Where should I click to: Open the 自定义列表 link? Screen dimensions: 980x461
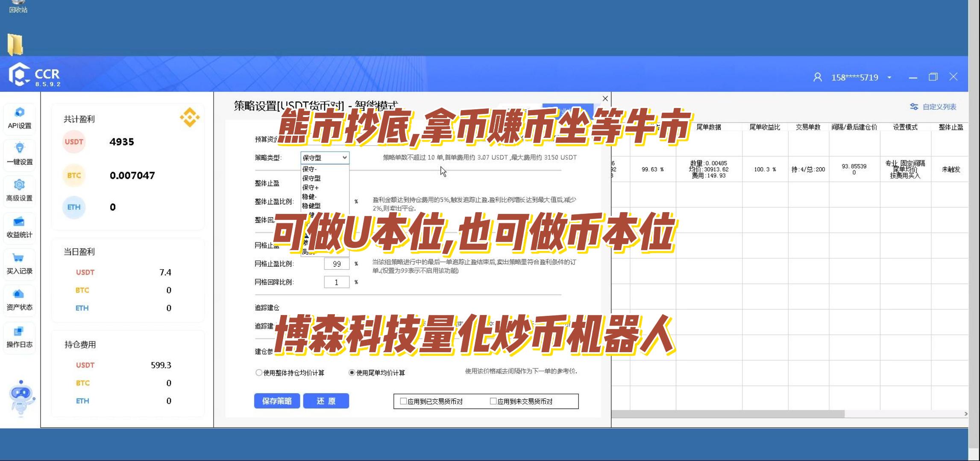(x=939, y=107)
